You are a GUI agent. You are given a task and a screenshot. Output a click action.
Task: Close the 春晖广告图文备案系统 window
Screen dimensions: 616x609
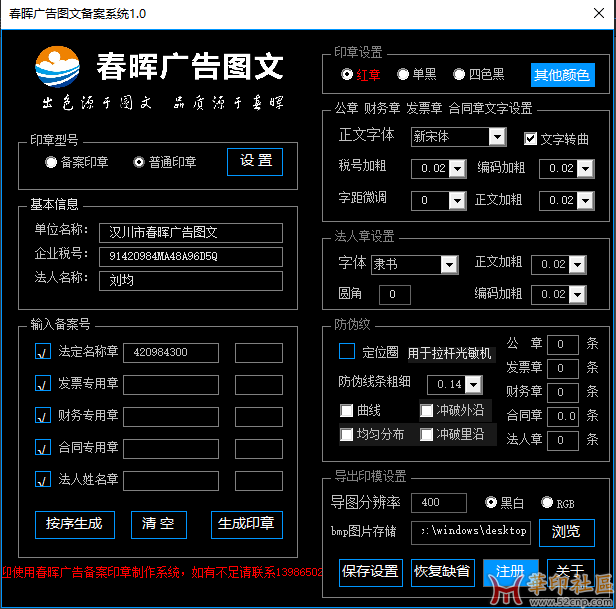pos(599,13)
